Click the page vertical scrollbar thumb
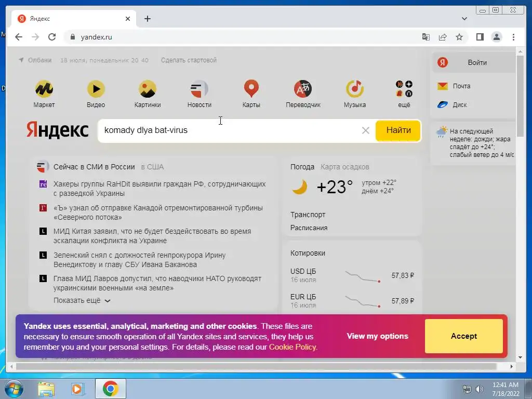 point(520,95)
